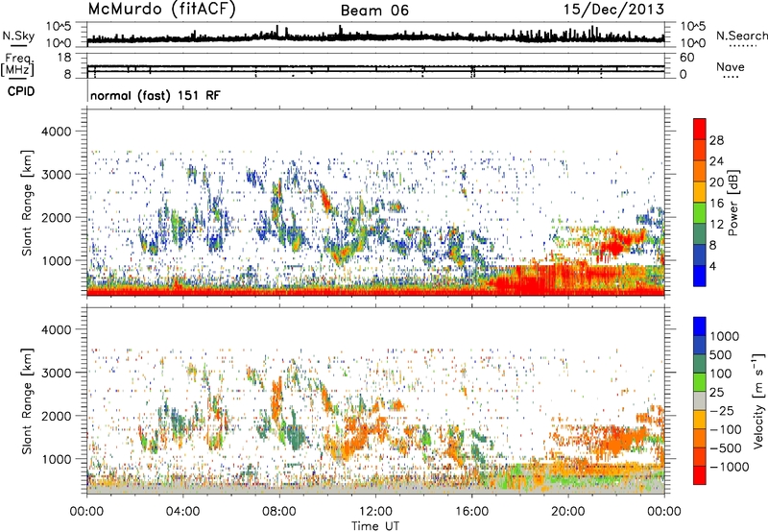The image size is (768, 532).
Task: Select the "100" label on Velocity colorbar
Action: point(721,374)
